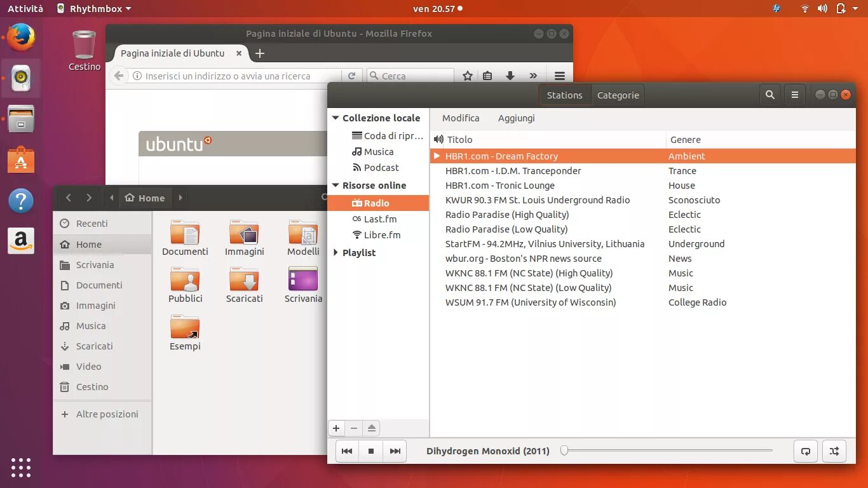
Task: Open the Esempi folder link
Action: pos(185,332)
